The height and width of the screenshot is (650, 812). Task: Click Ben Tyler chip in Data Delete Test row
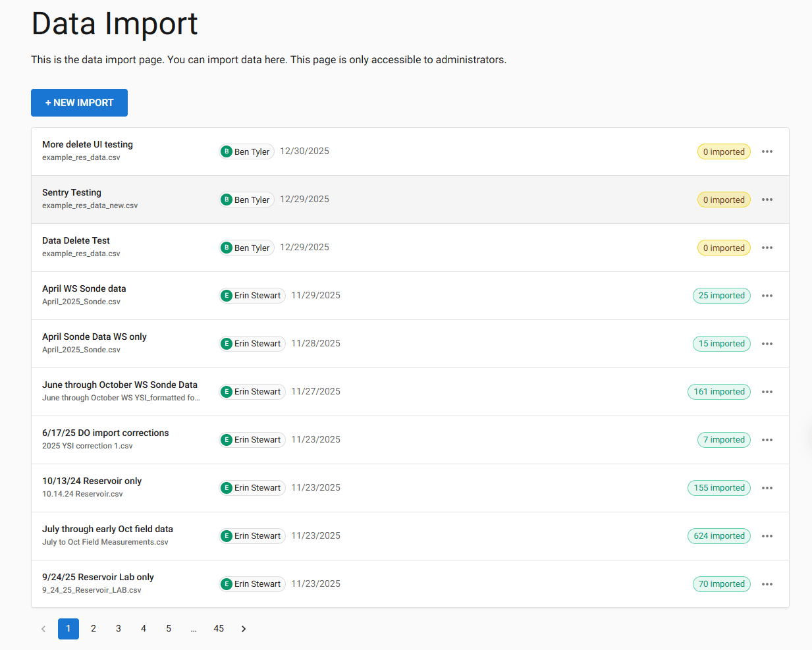[247, 248]
